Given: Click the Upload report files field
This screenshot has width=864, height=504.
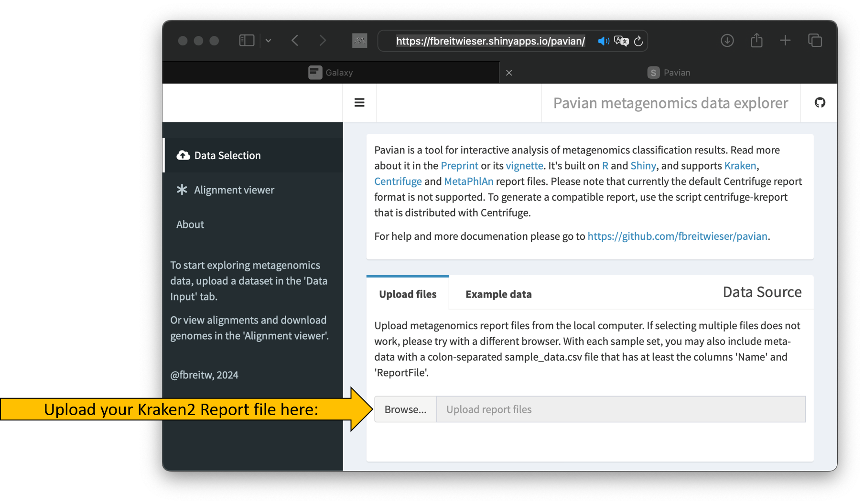Looking at the screenshot, I should 621,409.
